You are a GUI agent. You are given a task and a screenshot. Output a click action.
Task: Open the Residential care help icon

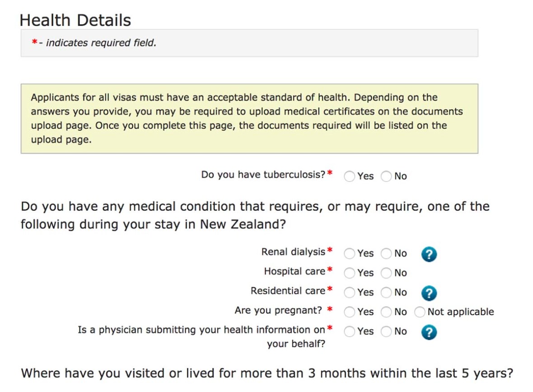[x=428, y=293]
